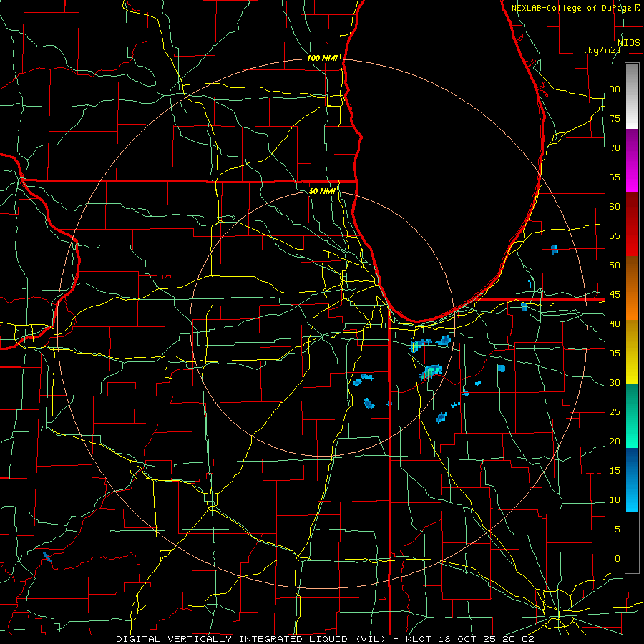The image size is (644, 644).
Task: Select the blue segment of color scale
Action: tap(632, 479)
